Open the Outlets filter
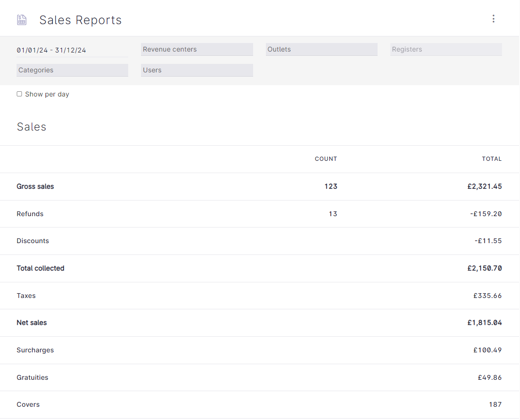 [x=322, y=49]
